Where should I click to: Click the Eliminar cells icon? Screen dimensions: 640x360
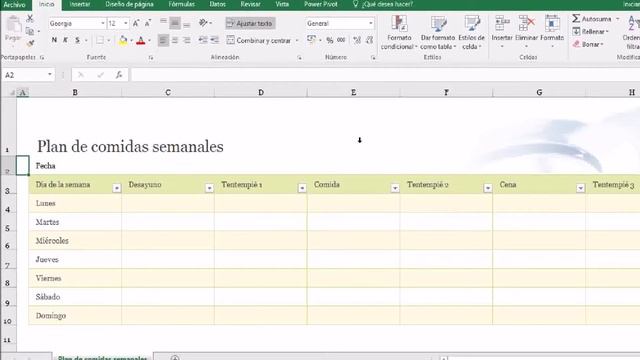point(526,24)
